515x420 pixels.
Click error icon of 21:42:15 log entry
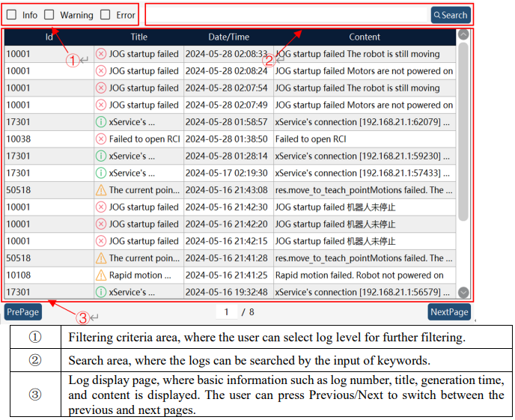tap(101, 241)
